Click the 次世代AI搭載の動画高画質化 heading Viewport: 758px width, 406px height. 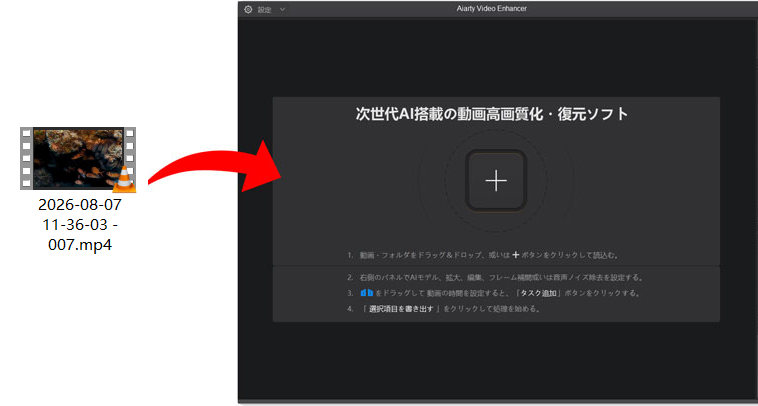492,115
